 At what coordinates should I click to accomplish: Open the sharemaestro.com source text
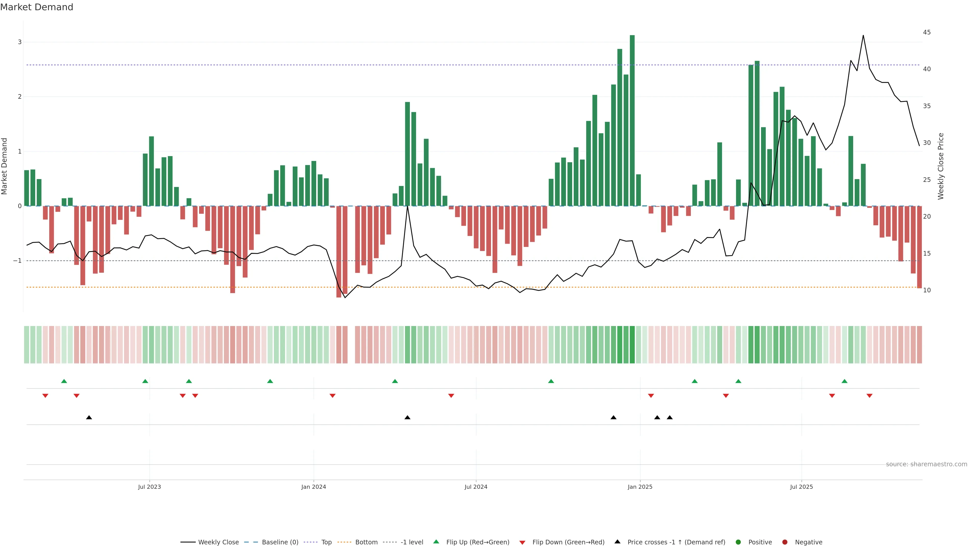926,464
